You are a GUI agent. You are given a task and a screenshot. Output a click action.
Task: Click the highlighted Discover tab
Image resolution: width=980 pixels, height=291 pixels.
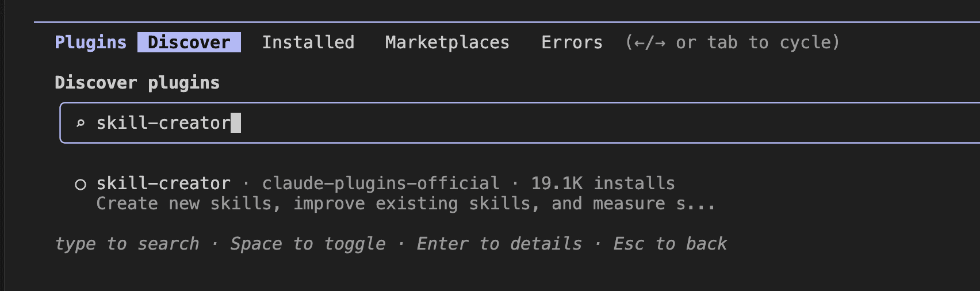click(x=189, y=43)
